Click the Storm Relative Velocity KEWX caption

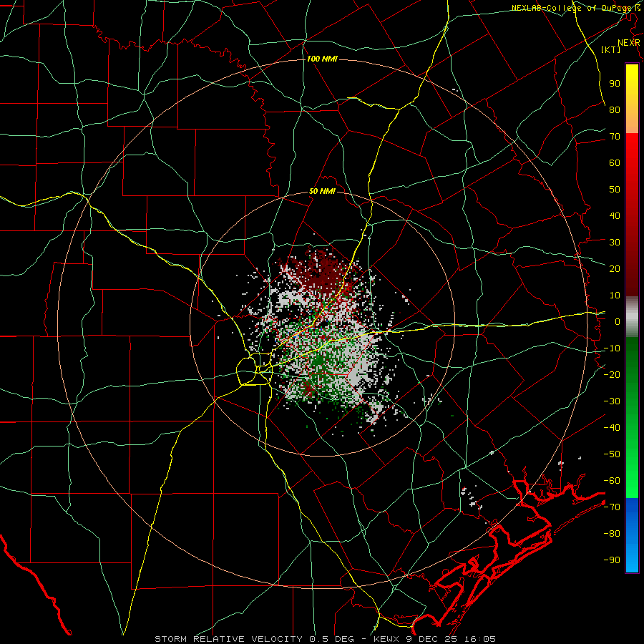click(325, 639)
